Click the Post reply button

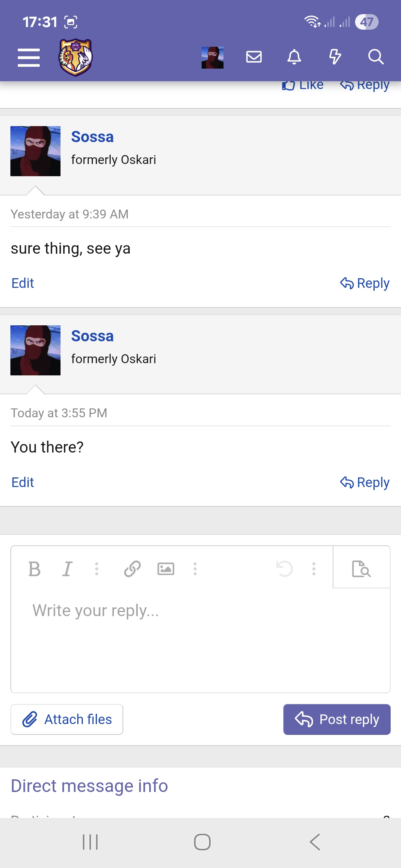pos(337,719)
